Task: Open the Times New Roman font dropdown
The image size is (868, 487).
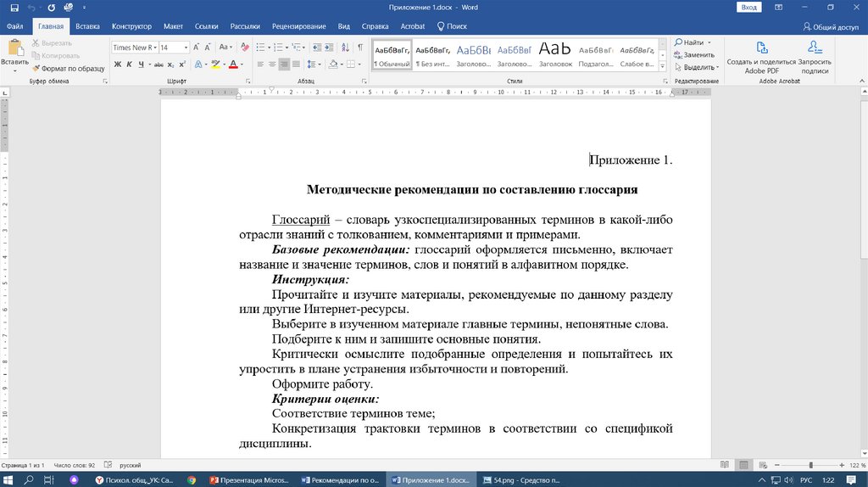Action: pyautogui.click(x=154, y=48)
